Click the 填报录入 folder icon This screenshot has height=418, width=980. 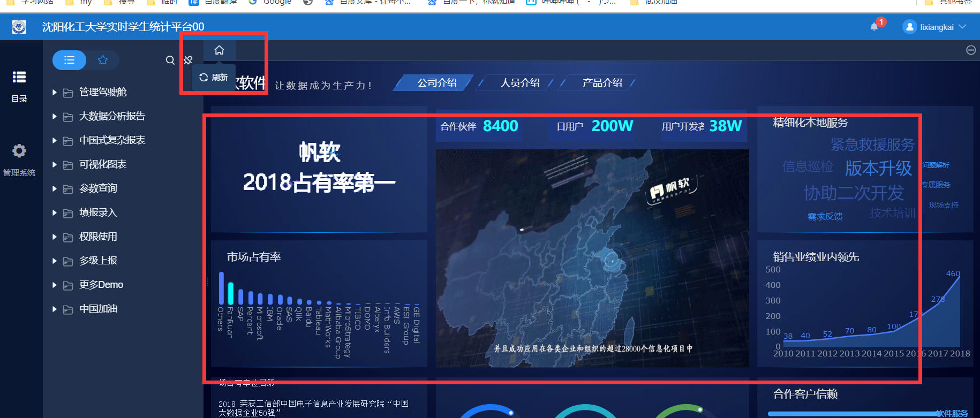click(x=68, y=214)
